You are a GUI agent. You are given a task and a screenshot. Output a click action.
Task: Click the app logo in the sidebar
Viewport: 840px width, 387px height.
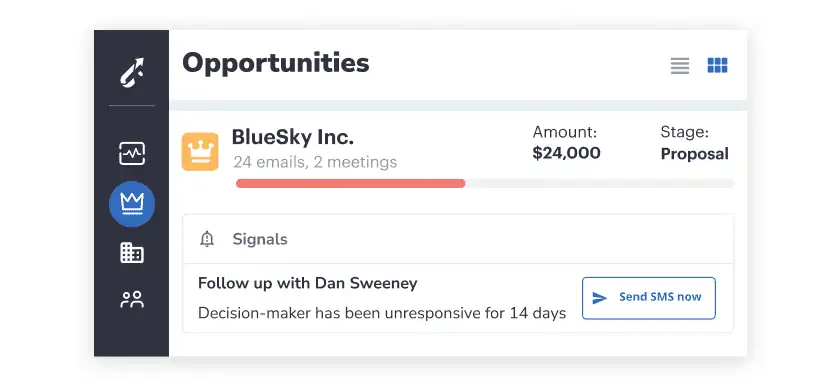(132, 73)
